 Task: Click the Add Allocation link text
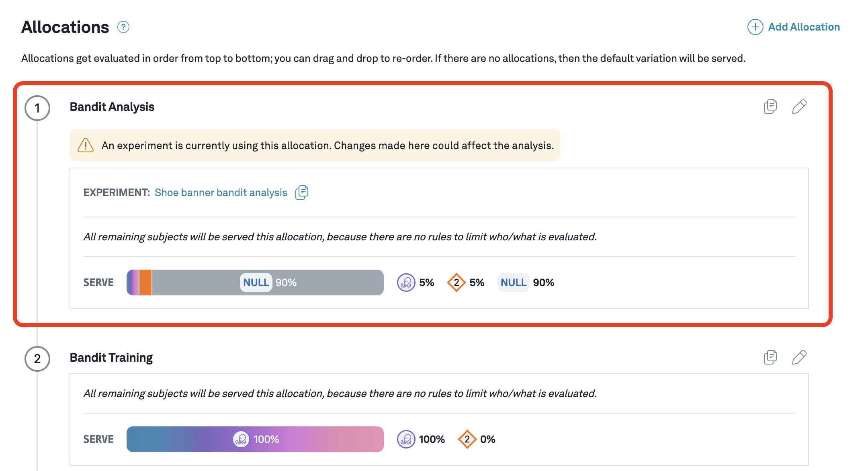click(804, 27)
